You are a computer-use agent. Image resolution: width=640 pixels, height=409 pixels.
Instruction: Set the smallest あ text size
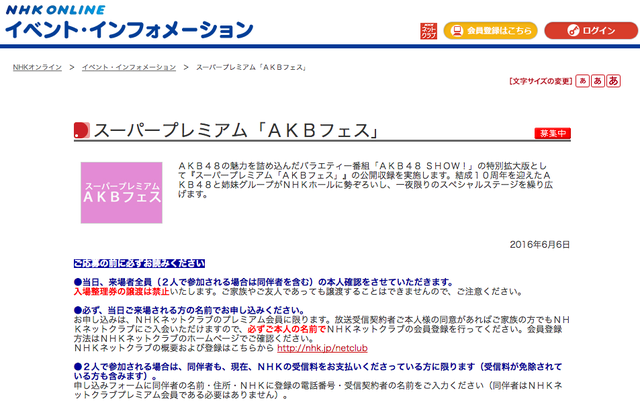[x=582, y=81]
